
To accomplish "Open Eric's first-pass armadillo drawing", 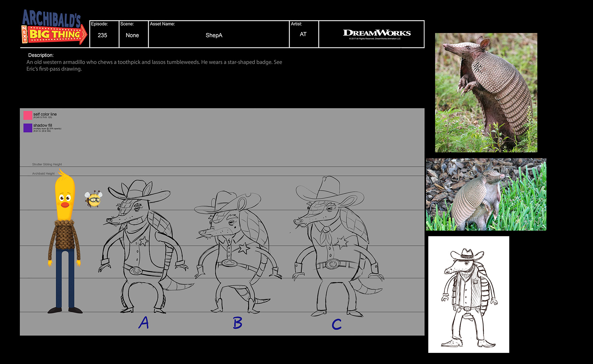I will click(469, 294).
